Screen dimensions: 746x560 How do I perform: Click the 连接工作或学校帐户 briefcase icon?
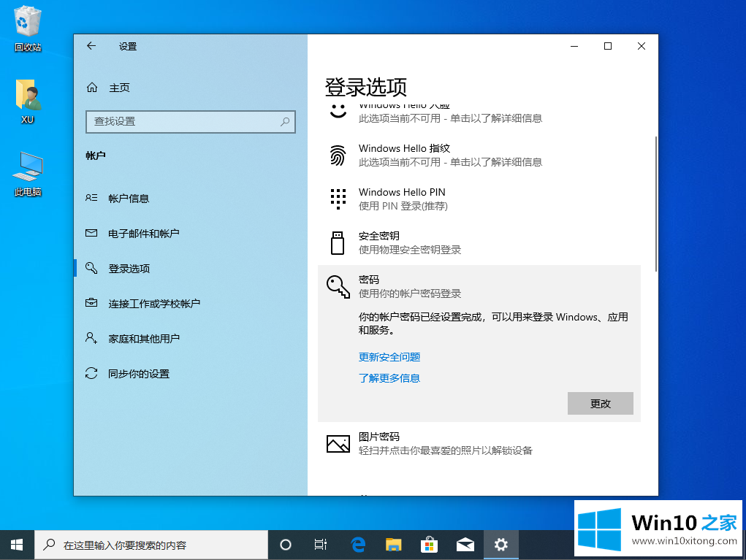click(91, 303)
